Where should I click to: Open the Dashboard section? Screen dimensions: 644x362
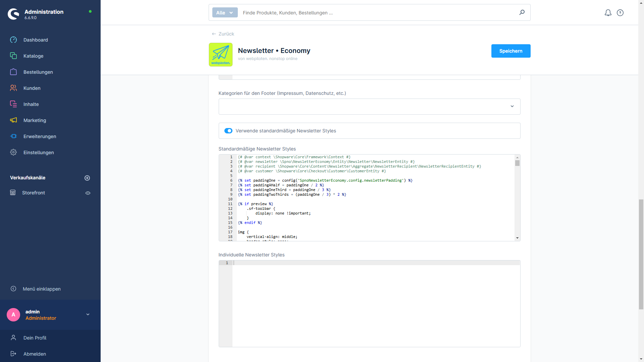36,40
